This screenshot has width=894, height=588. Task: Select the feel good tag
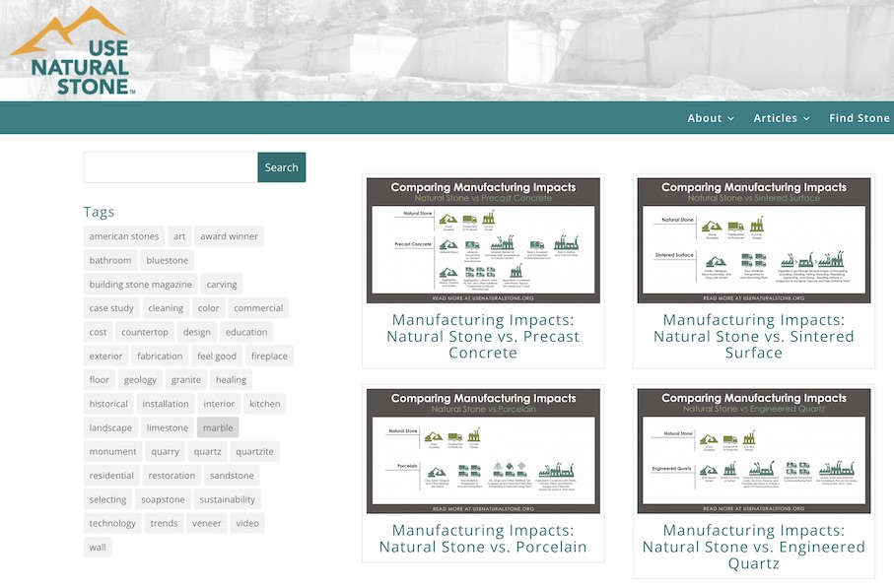(217, 357)
